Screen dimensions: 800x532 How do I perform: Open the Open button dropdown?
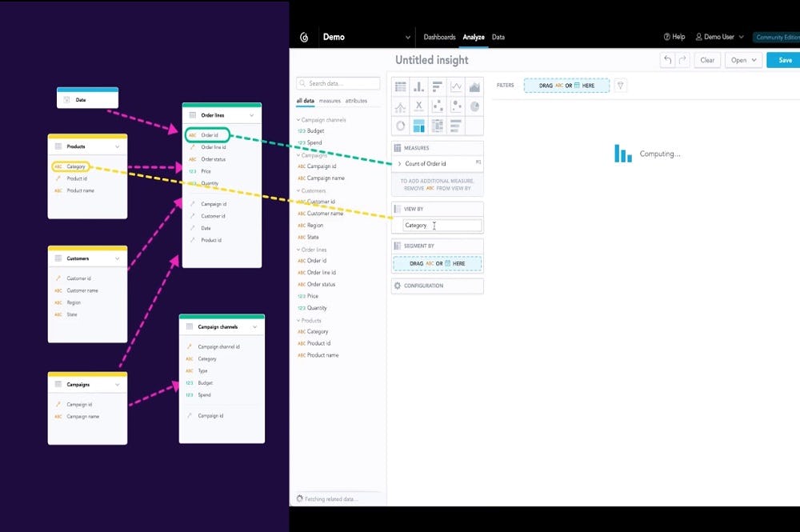tap(743, 60)
